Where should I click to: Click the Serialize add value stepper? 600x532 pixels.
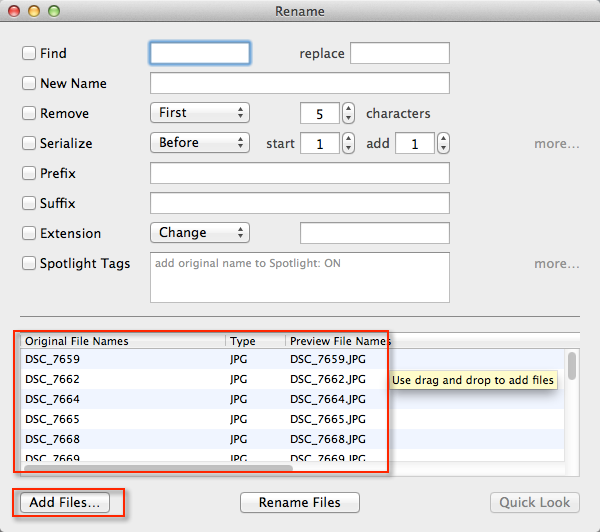click(x=443, y=143)
